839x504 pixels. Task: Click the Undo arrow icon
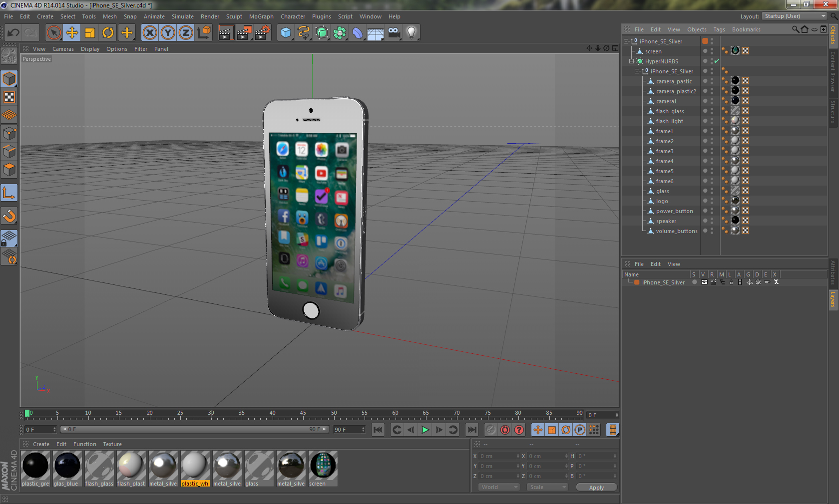click(x=13, y=33)
